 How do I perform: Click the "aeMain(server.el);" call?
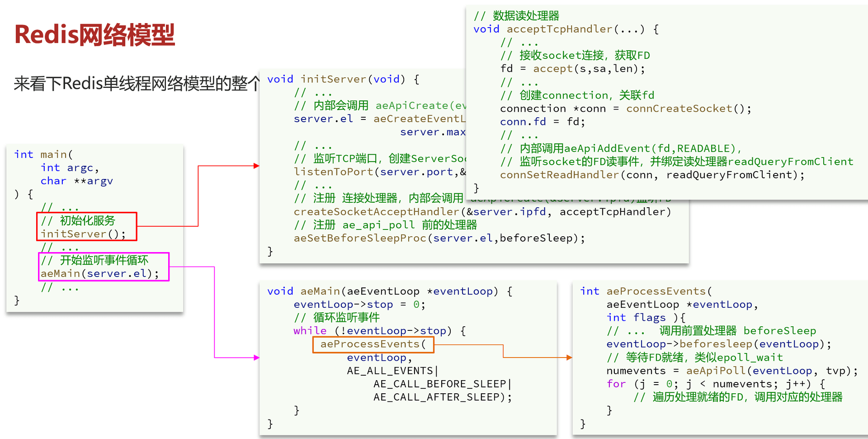coord(99,274)
